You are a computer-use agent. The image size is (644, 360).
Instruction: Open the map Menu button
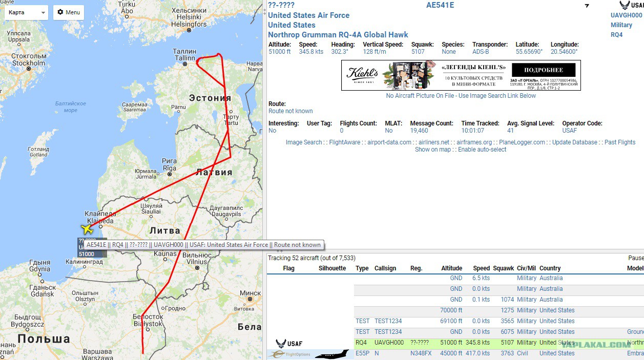click(x=68, y=12)
